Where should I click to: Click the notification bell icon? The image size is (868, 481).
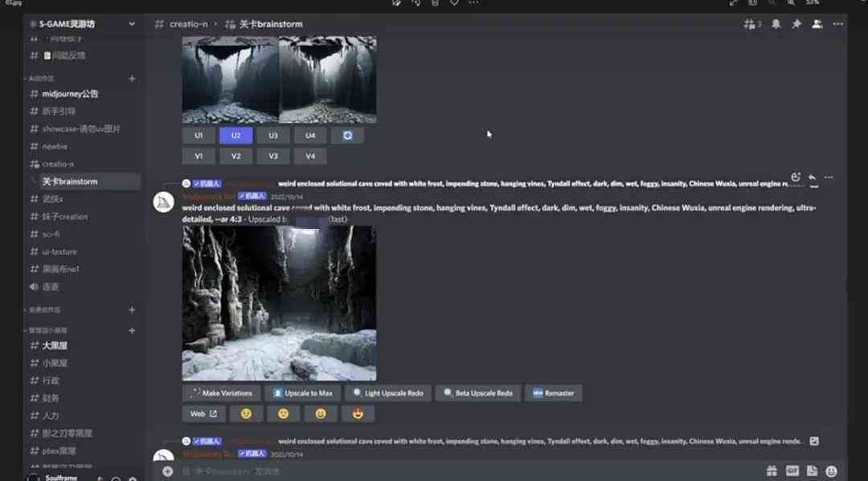click(x=776, y=24)
